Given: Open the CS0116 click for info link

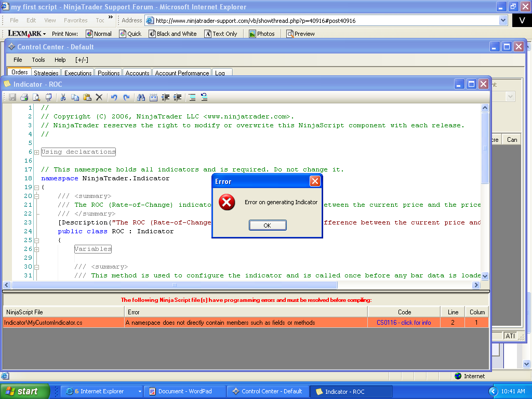Looking at the screenshot, I should (x=404, y=323).
